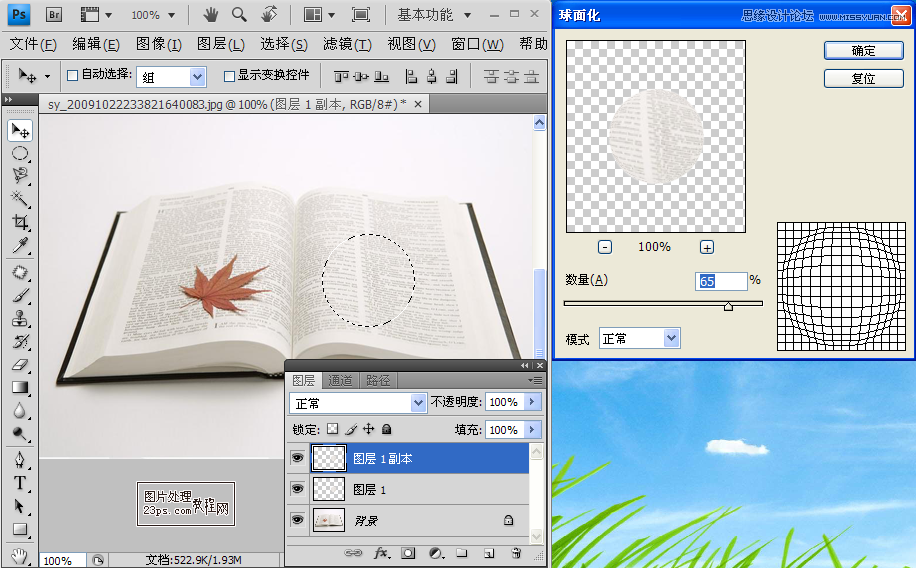Viewport: 916px width, 568px height.
Task: Open the 文件(F) menu
Action: click(33, 44)
